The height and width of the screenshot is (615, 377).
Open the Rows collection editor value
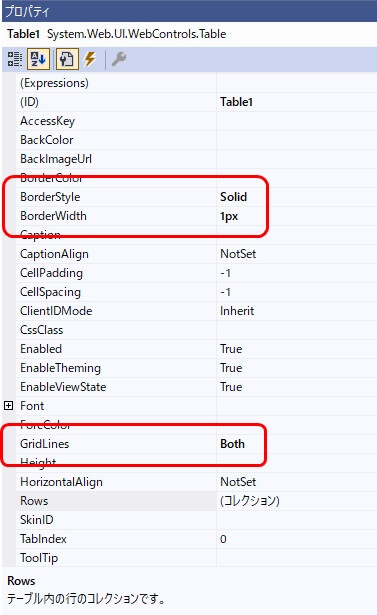tap(297, 501)
